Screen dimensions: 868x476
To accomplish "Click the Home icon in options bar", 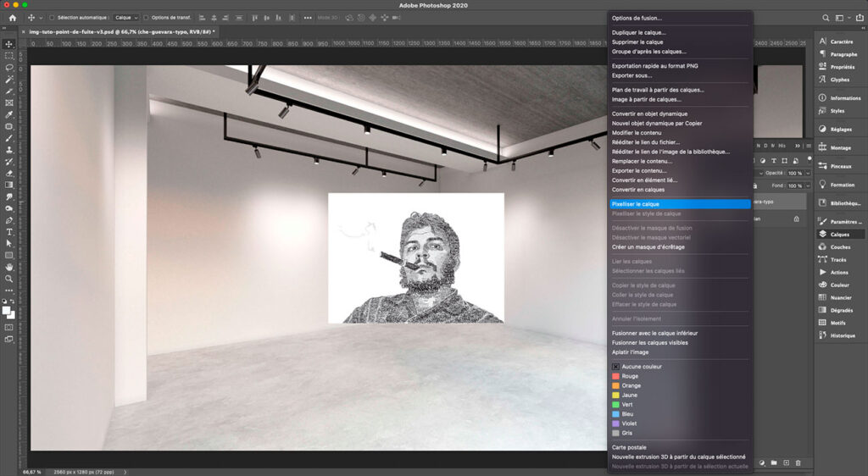I will (12, 17).
